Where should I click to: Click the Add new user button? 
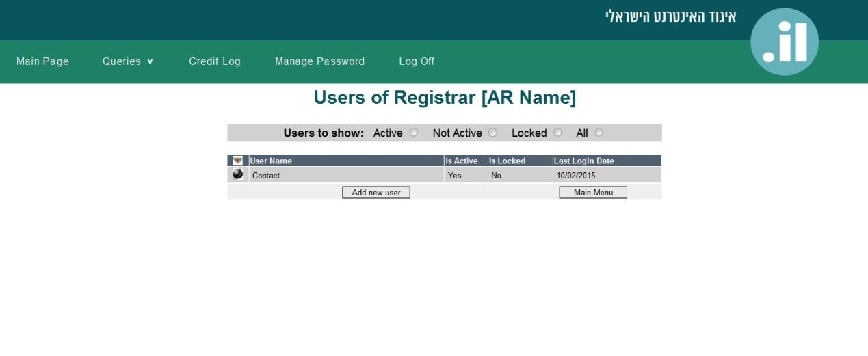point(376,193)
